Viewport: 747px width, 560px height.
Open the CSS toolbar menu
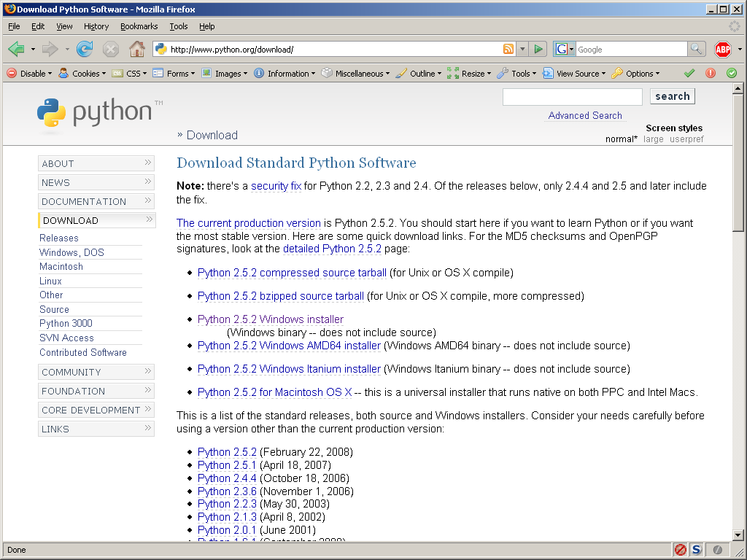pyautogui.click(x=129, y=74)
